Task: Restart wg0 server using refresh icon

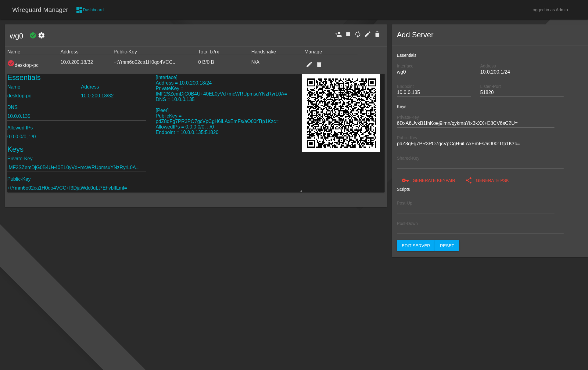Action: tap(358, 34)
